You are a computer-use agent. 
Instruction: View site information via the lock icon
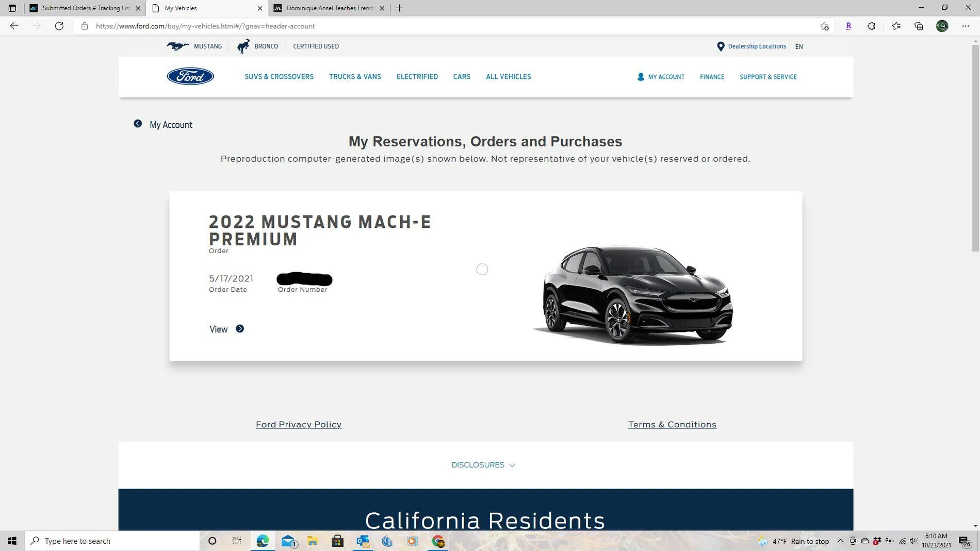click(85, 26)
